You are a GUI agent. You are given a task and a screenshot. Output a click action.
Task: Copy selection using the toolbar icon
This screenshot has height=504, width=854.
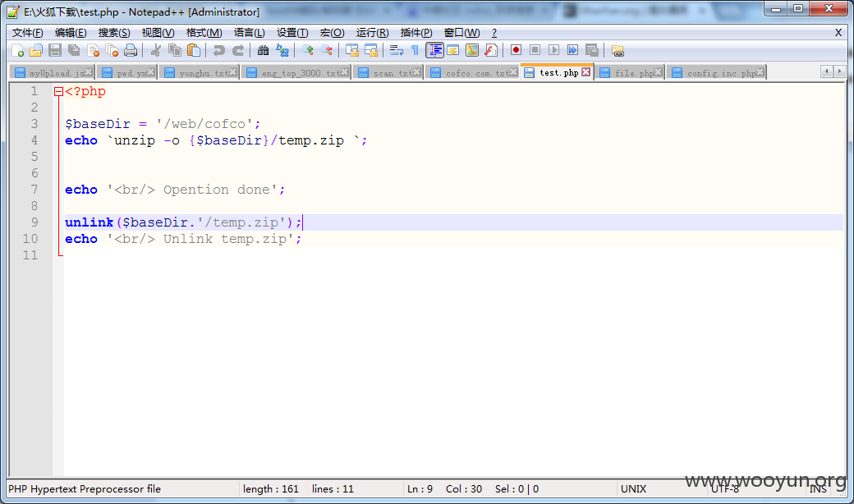(x=175, y=51)
